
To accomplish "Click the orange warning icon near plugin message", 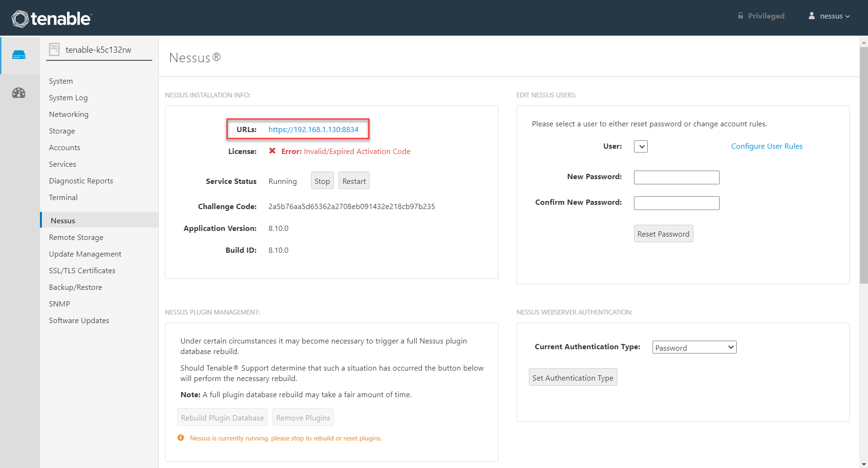I will [181, 438].
